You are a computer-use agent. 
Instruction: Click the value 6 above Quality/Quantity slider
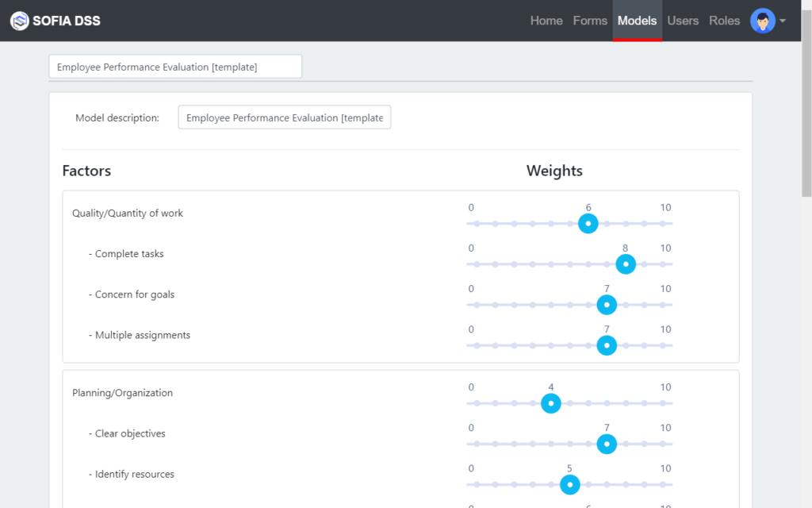588,207
